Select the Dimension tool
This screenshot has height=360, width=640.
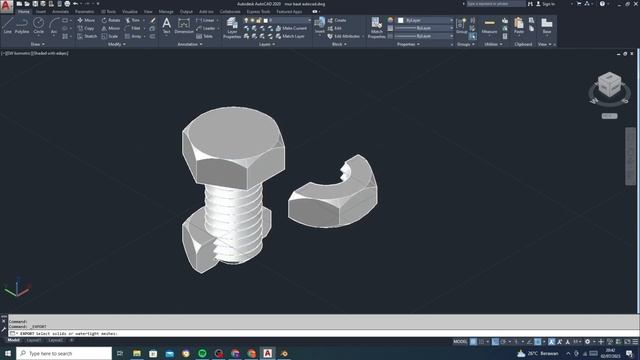[184, 25]
